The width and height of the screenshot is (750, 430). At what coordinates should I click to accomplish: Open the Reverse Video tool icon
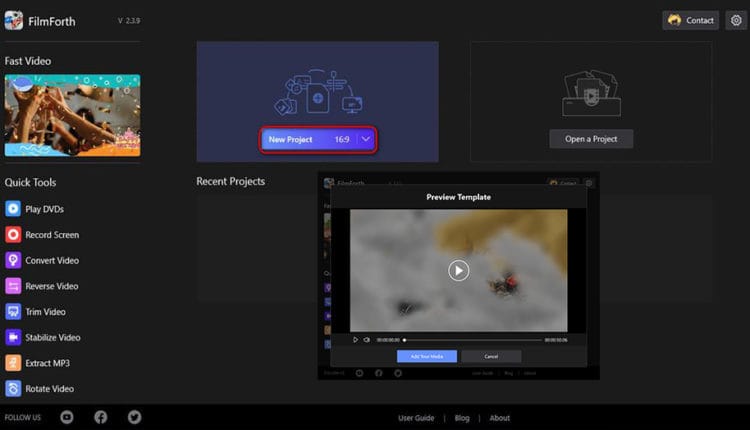(x=13, y=286)
